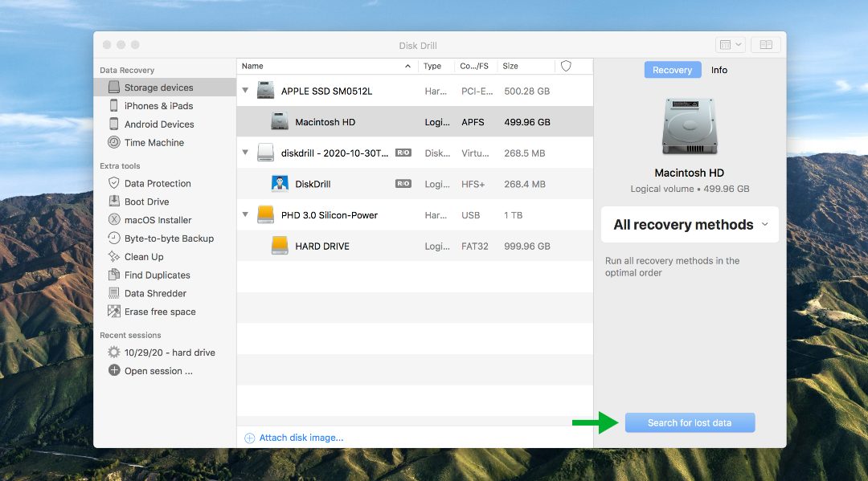Click large Macintosh HD drive image
868x481 pixels.
690,127
